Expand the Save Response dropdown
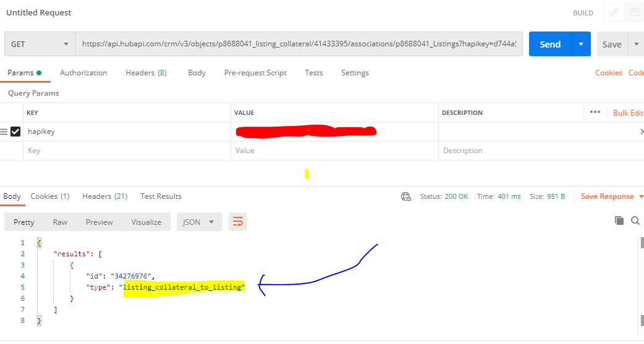Viewport: 644px width, 344px height. click(x=641, y=196)
